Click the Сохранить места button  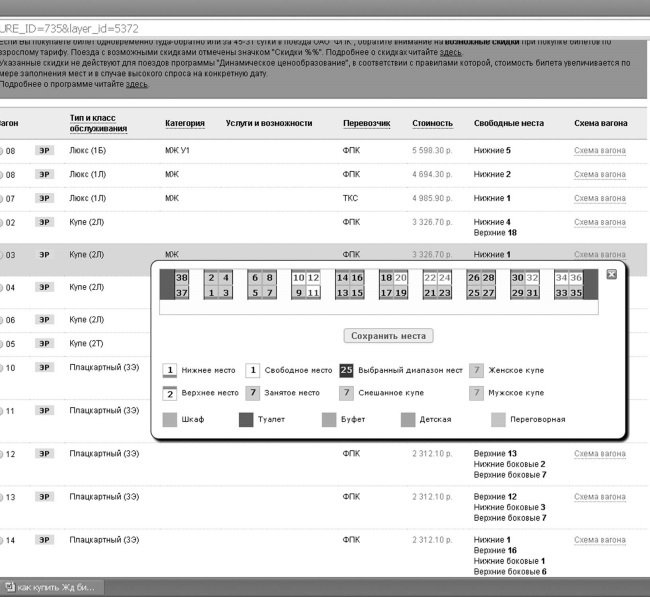coord(388,336)
